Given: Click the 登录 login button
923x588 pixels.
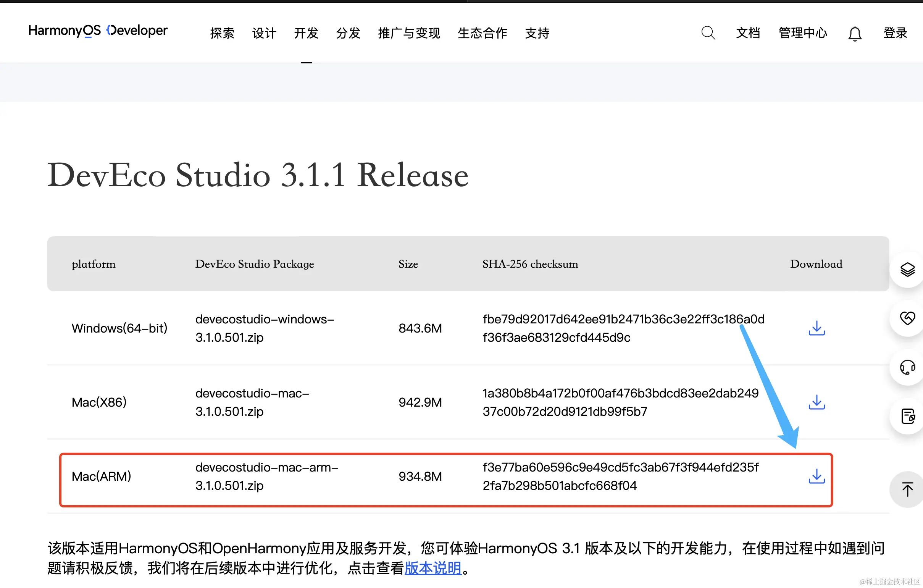Looking at the screenshot, I should point(895,33).
